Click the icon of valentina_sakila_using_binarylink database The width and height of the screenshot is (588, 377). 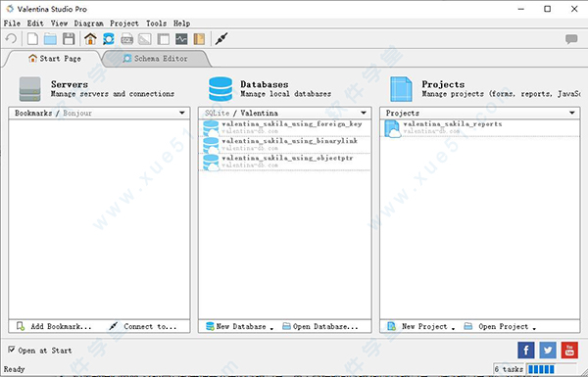pos(211,145)
